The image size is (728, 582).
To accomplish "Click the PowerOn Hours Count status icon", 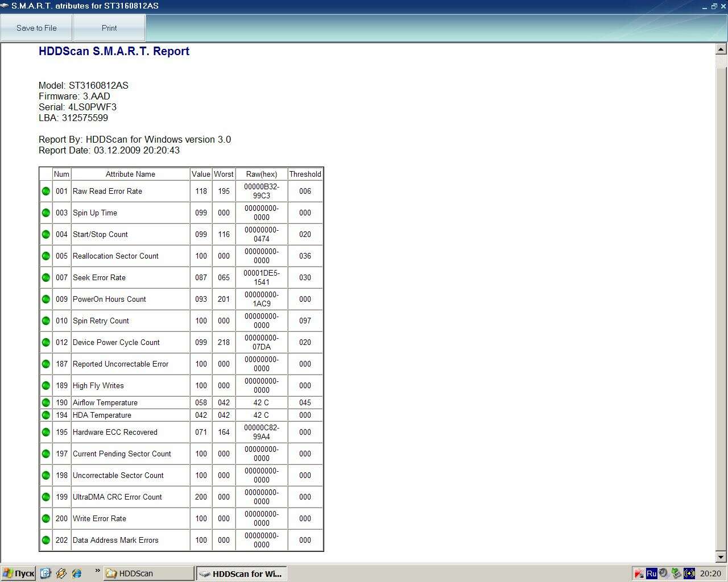I will [46, 299].
